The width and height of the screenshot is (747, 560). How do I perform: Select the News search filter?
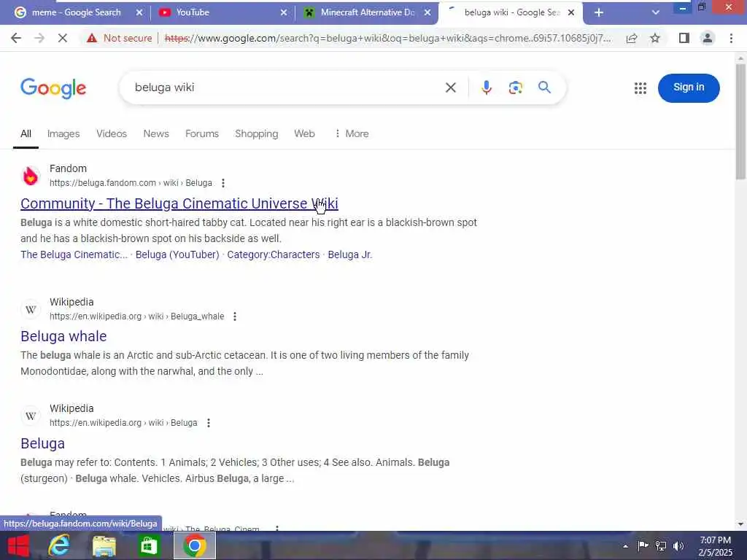(156, 134)
